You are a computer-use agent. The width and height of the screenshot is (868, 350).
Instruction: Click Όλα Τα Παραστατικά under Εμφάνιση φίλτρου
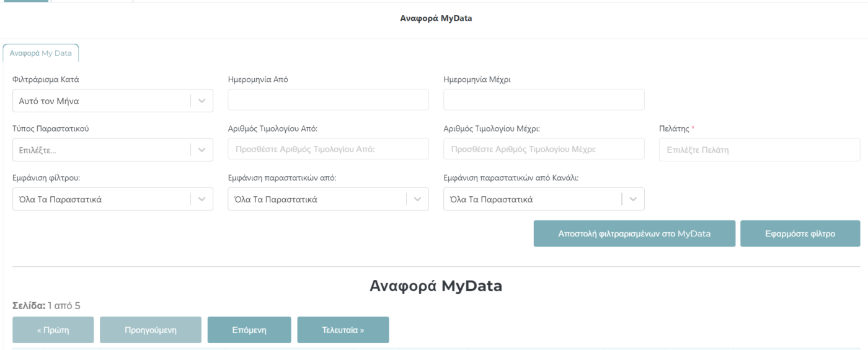113,199
